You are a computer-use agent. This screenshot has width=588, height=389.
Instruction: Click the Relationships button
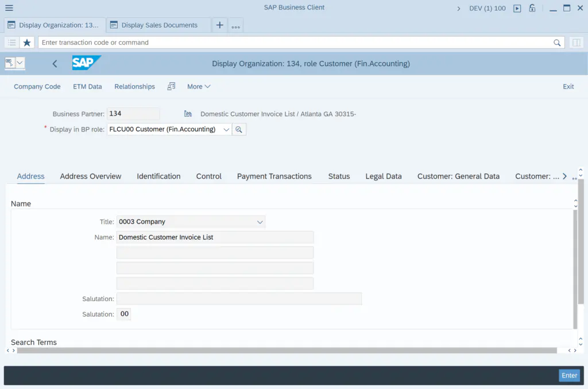pyautogui.click(x=134, y=87)
